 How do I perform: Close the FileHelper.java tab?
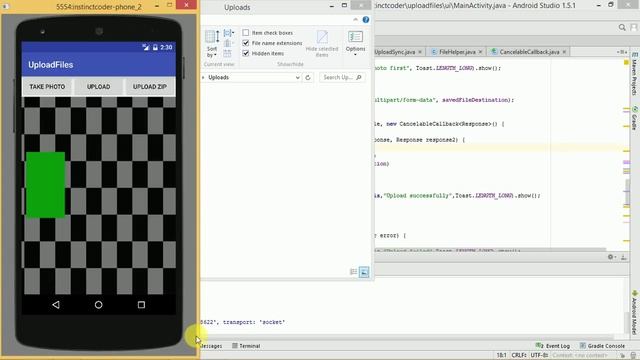(480, 52)
